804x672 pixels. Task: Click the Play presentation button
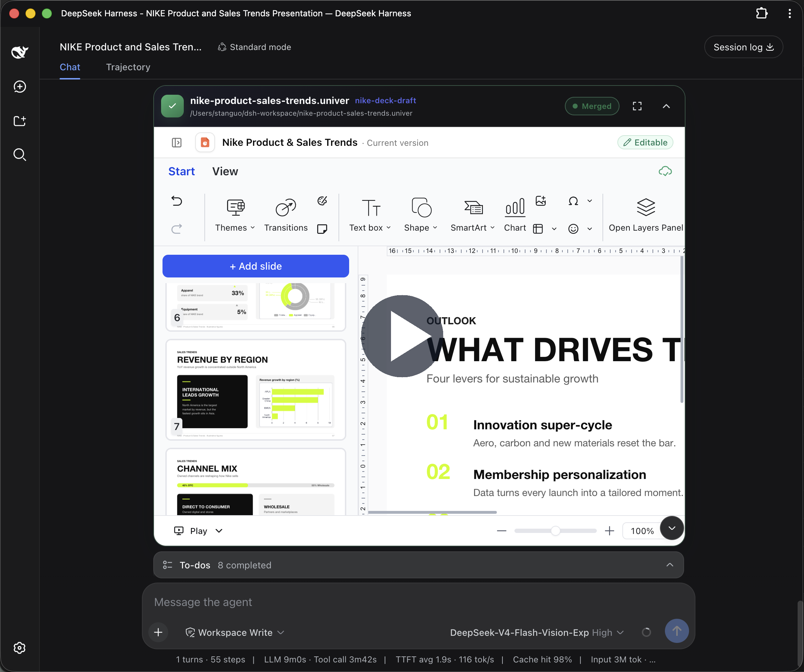(191, 531)
